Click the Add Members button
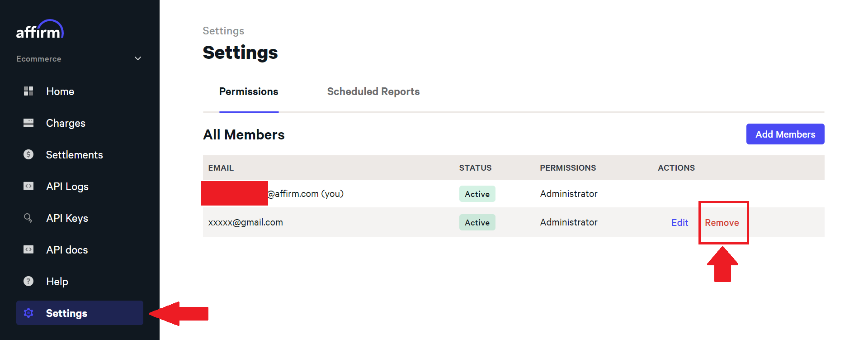The width and height of the screenshot is (868, 340). pyautogui.click(x=785, y=134)
